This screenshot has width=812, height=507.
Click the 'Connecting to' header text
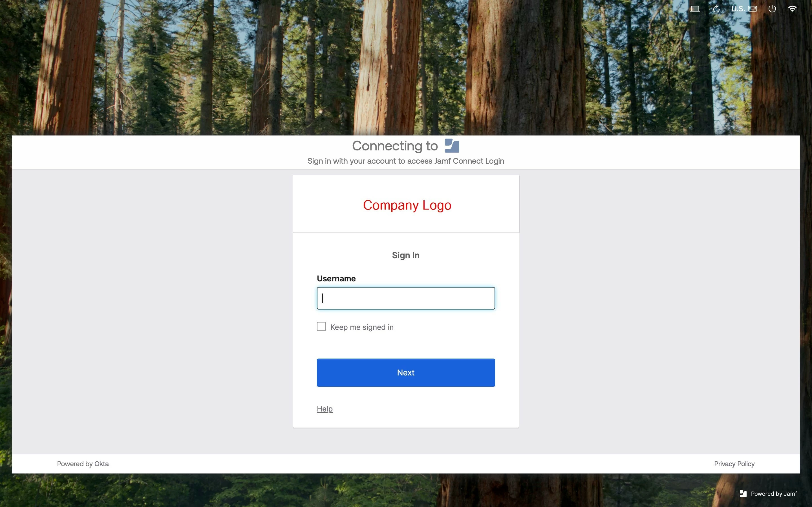[395, 146]
